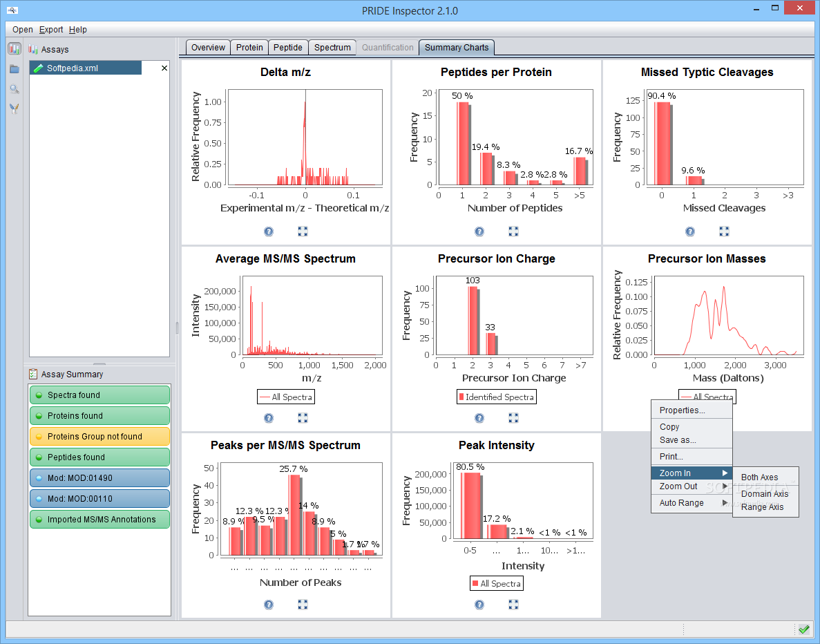Open help for Peptides per Protein chart
820x644 pixels.
click(479, 231)
